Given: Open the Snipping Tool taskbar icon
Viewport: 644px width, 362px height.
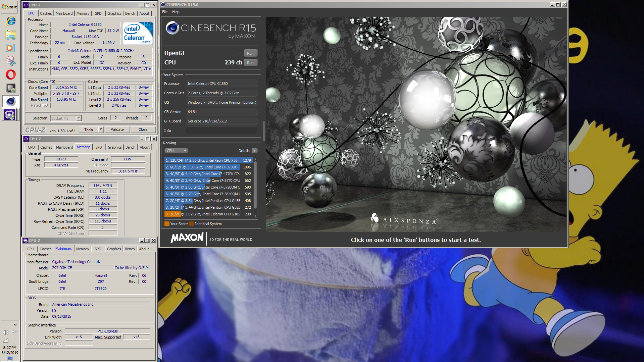Looking at the screenshot, I should [11, 61].
